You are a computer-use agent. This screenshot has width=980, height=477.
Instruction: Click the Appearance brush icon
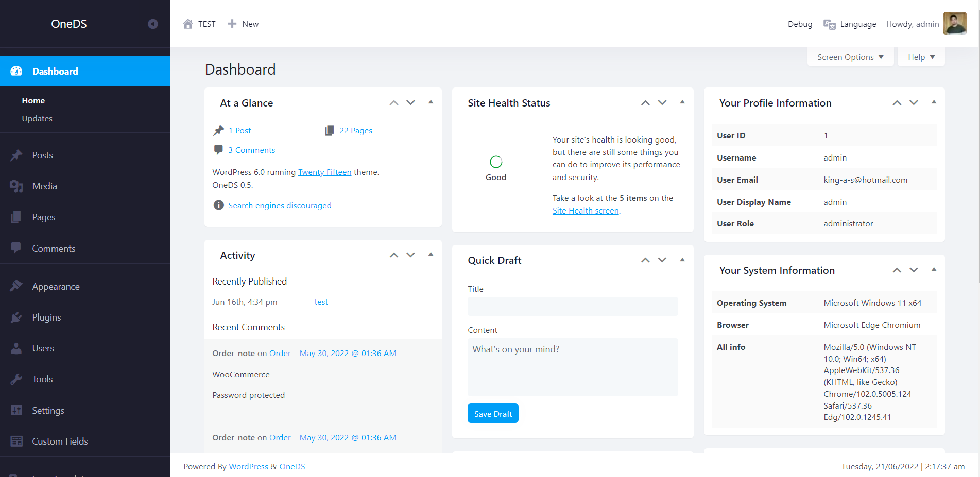tap(16, 286)
